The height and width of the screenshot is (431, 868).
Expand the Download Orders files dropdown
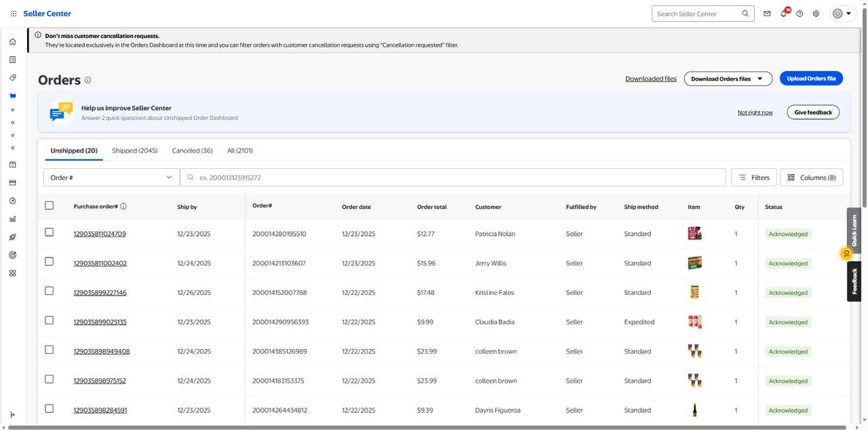tap(728, 79)
